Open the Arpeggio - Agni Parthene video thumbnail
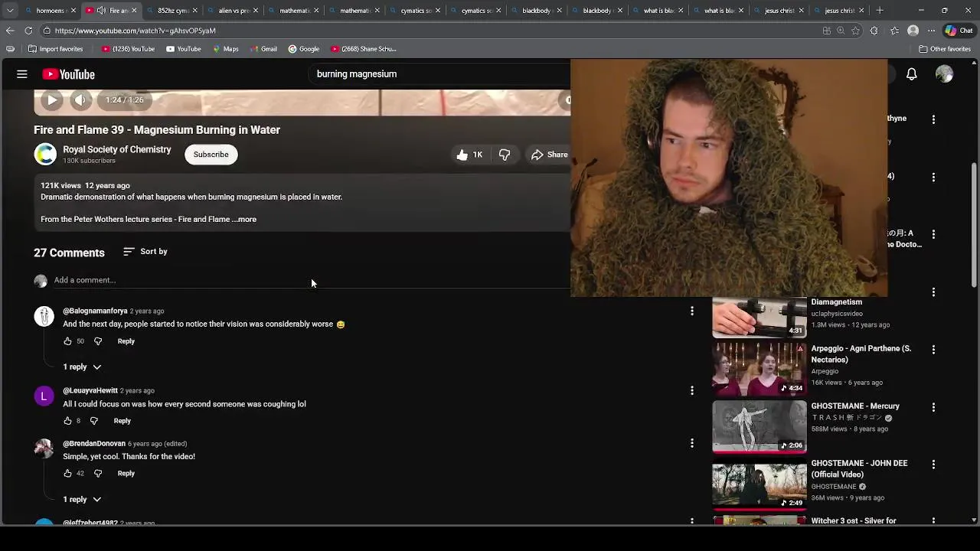Image resolution: width=980 pixels, height=551 pixels. click(x=759, y=369)
